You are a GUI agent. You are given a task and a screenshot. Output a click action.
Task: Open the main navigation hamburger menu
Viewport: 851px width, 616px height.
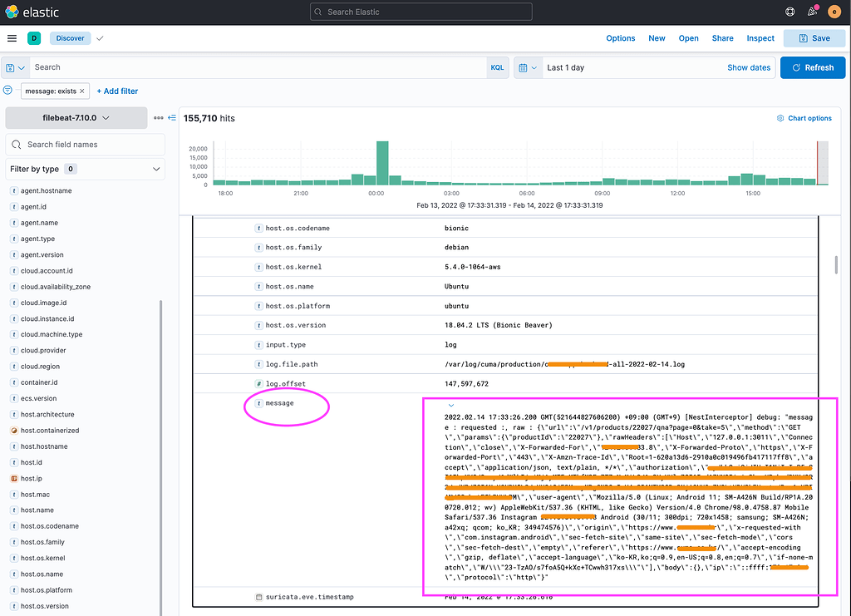(x=12, y=37)
